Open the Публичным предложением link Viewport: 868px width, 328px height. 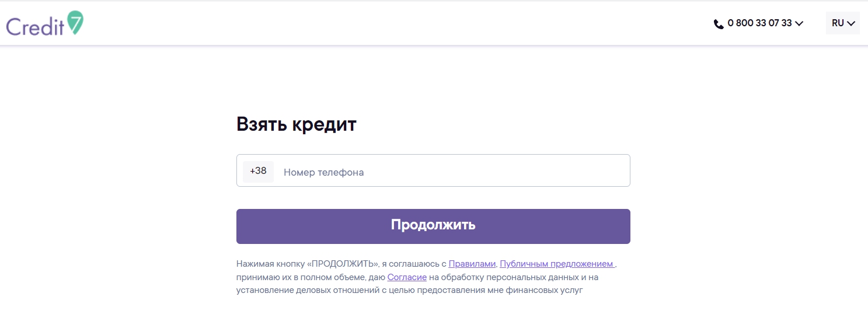(557, 264)
